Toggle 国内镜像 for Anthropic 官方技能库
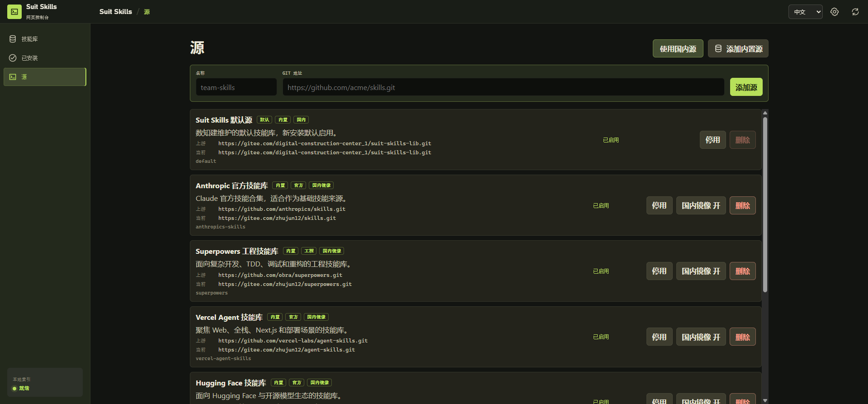This screenshot has width=868, height=404. click(x=701, y=205)
